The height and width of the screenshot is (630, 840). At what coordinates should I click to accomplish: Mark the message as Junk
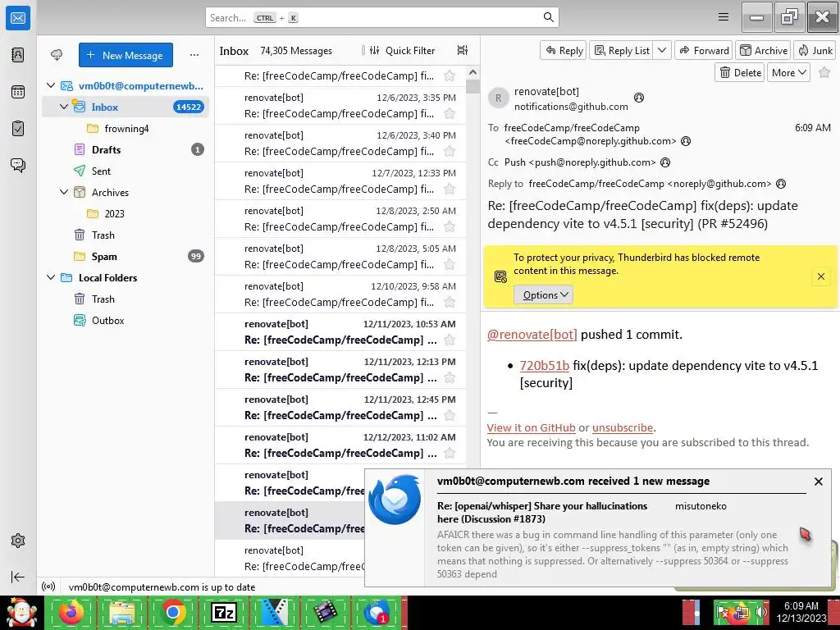815,50
